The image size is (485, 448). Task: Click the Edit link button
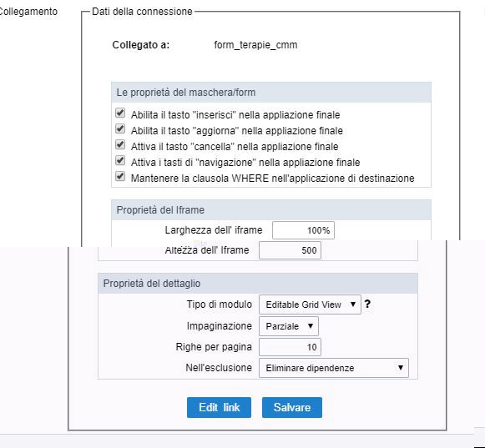219,407
